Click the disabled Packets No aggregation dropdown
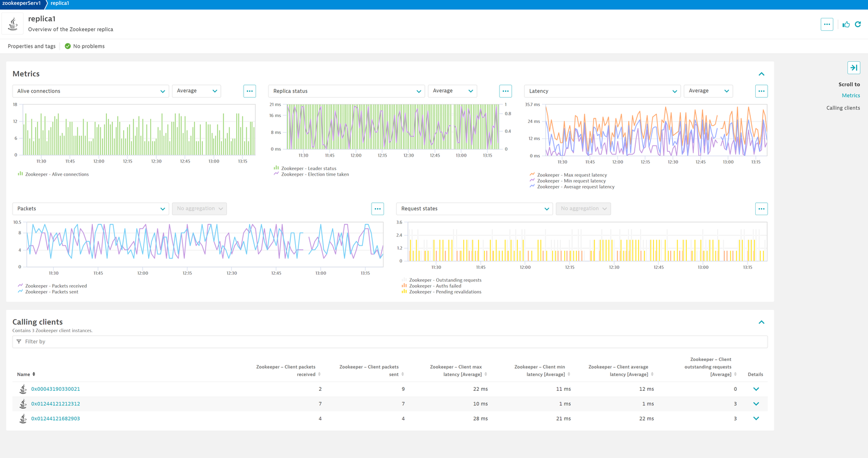This screenshot has width=868, height=458. tap(200, 209)
